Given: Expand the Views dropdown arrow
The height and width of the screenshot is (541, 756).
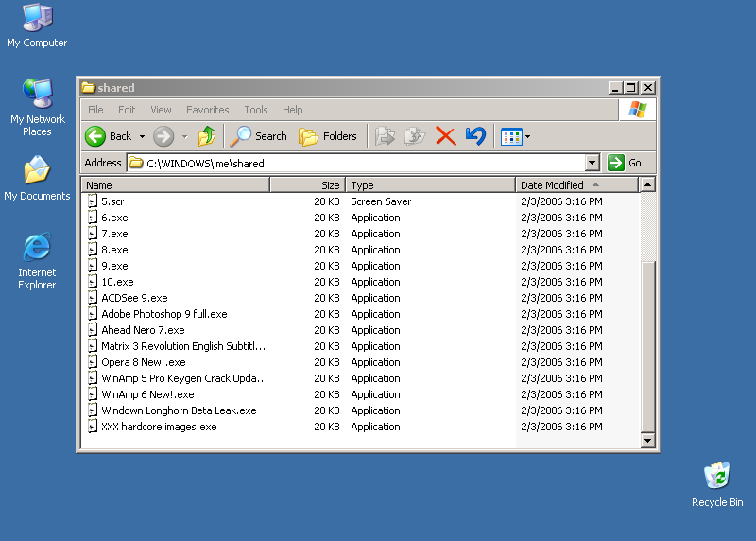Looking at the screenshot, I should [x=528, y=137].
